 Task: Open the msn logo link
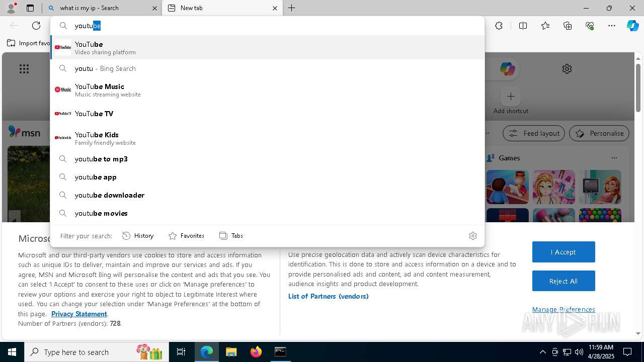coord(24,132)
